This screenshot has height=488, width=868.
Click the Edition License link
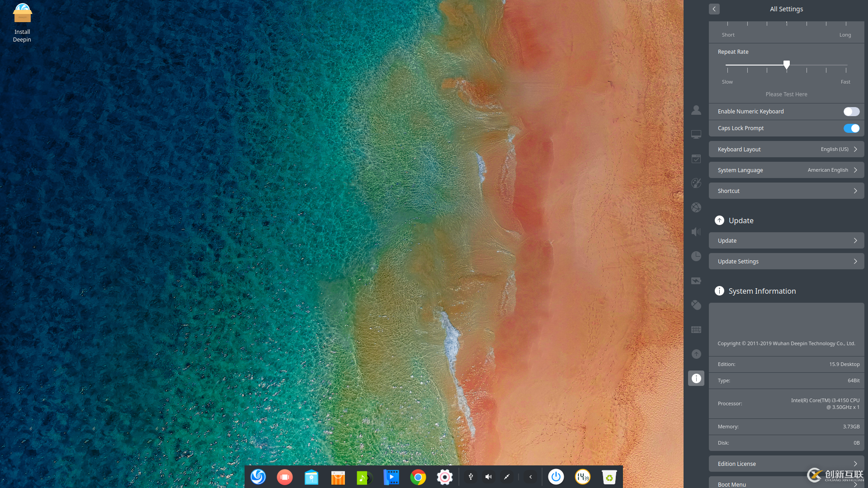click(x=786, y=464)
